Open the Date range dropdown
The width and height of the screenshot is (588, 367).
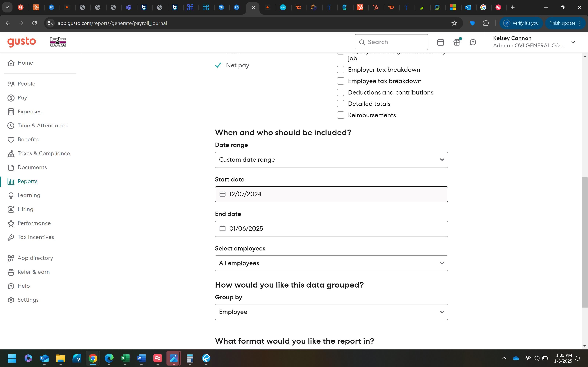click(331, 160)
